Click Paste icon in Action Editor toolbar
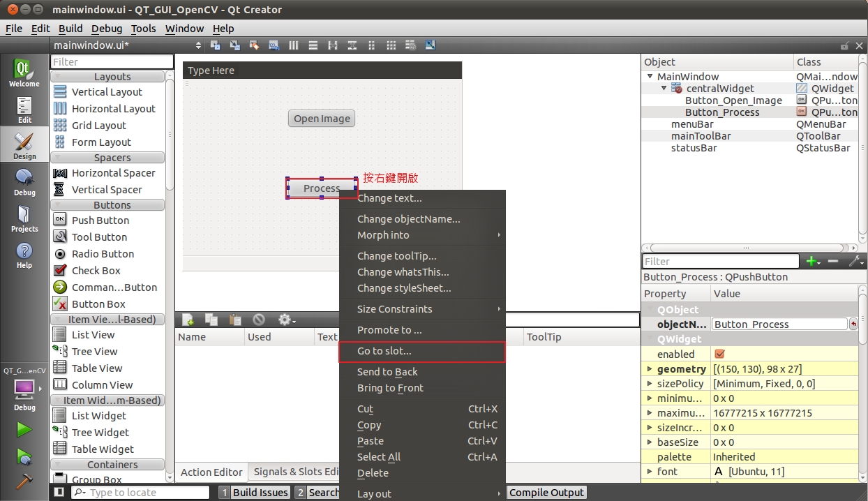The width and height of the screenshot is (868, 501). (x=235, y=320)
